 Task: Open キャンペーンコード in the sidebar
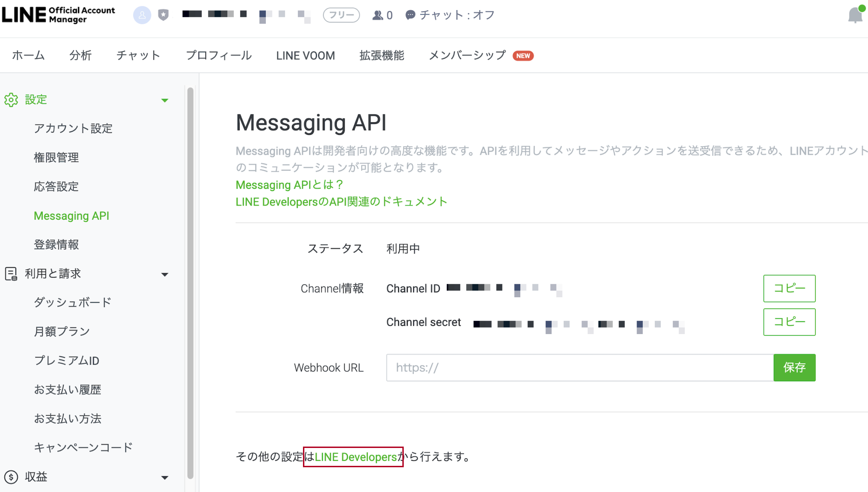(83, 448)
